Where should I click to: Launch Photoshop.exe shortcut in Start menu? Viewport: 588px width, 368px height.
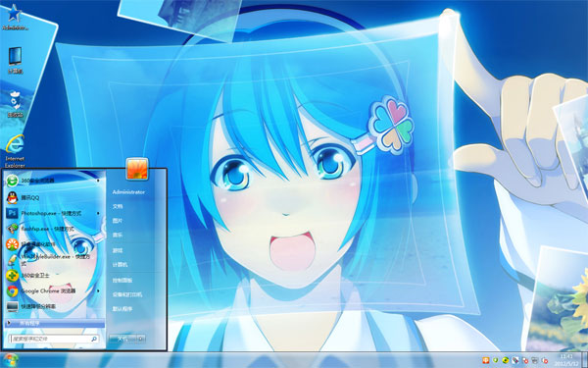[54, 213]
